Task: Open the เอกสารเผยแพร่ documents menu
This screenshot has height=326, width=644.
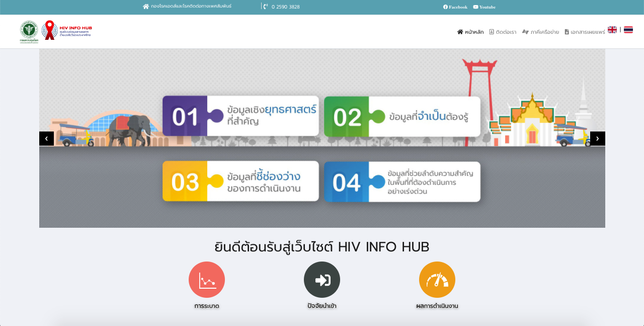Action: [585, 32]
